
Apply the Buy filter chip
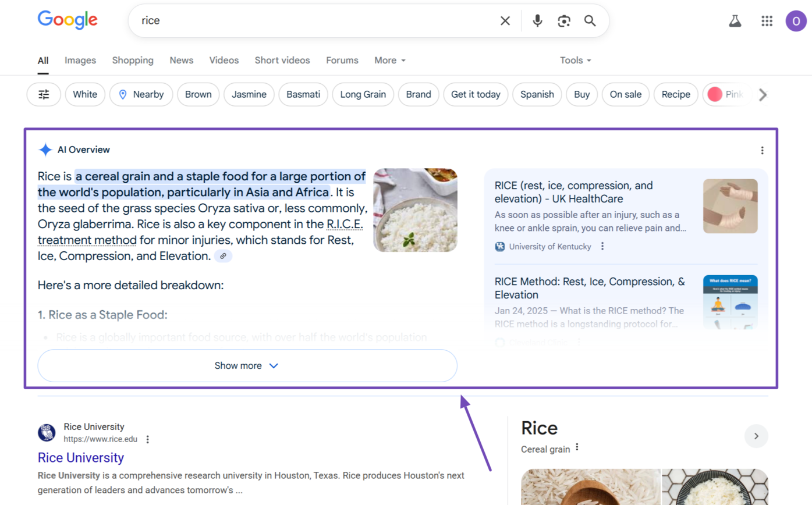pyautogui.click(x=582, y=94)
